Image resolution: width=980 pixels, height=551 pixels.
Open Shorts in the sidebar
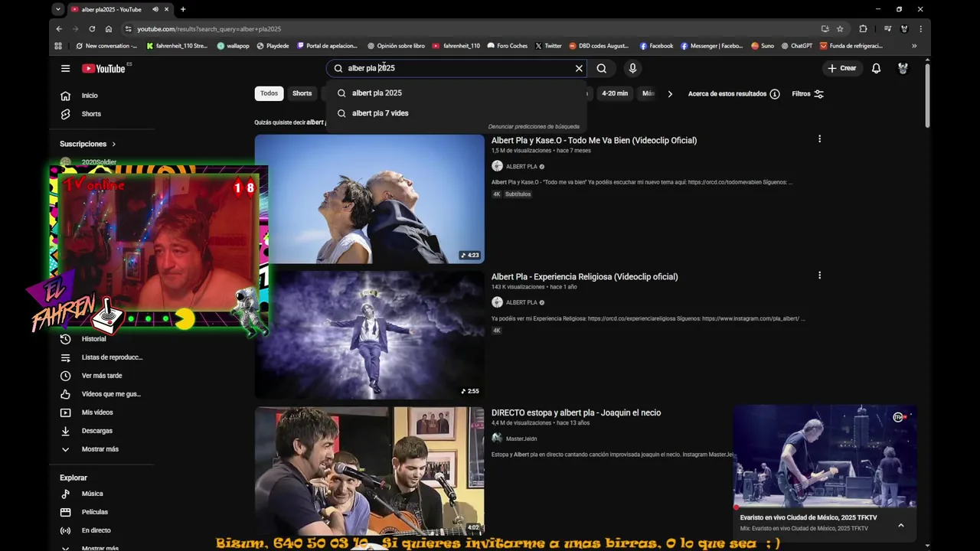91,114
